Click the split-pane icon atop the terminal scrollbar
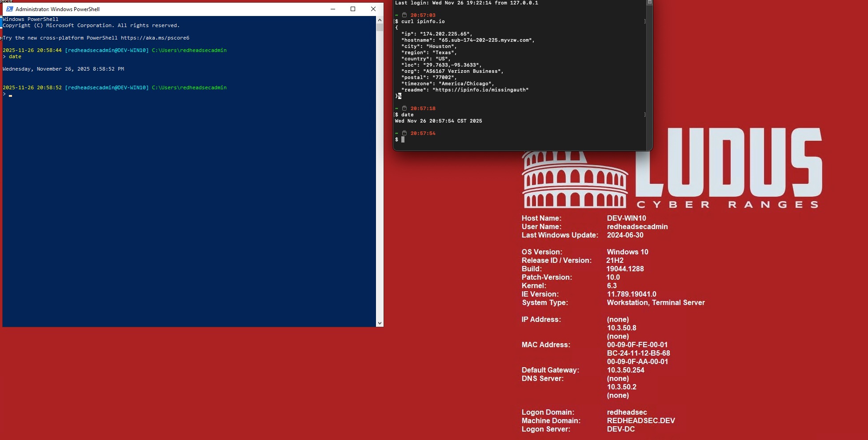Image resolution: width=868 pixels, height=440 pixels. [x=649, y=3]
